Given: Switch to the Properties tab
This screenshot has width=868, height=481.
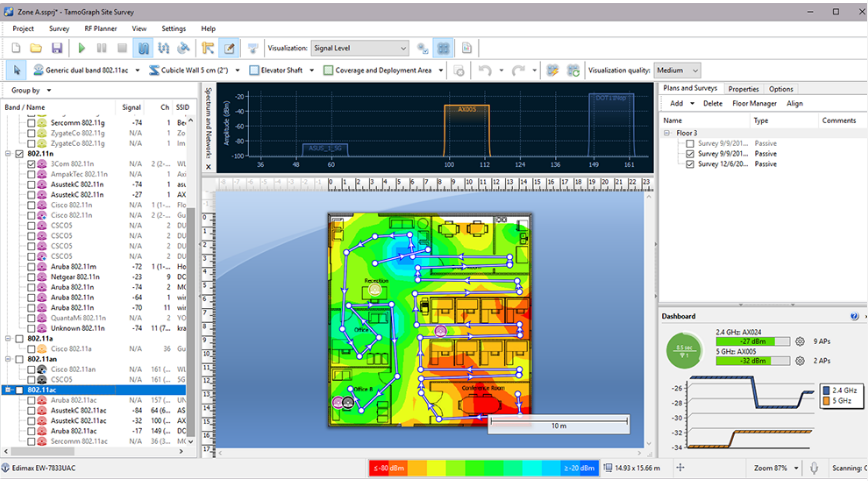Looking at the screenshot, I should click(743, 89).
